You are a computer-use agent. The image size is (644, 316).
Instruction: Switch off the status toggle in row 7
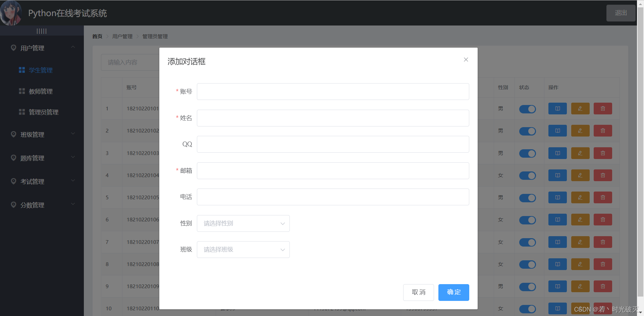[527, 242]
